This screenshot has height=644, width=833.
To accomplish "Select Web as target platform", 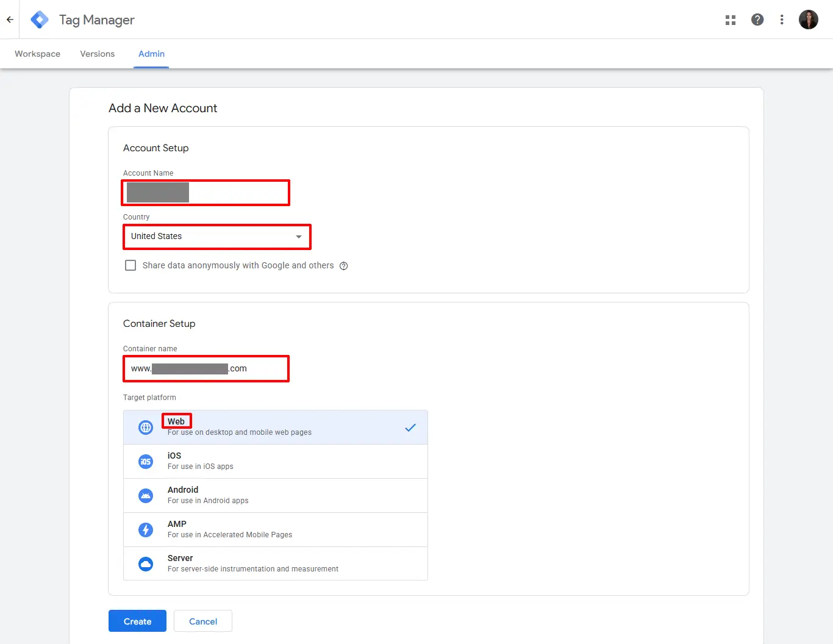I will pos(276,428).
